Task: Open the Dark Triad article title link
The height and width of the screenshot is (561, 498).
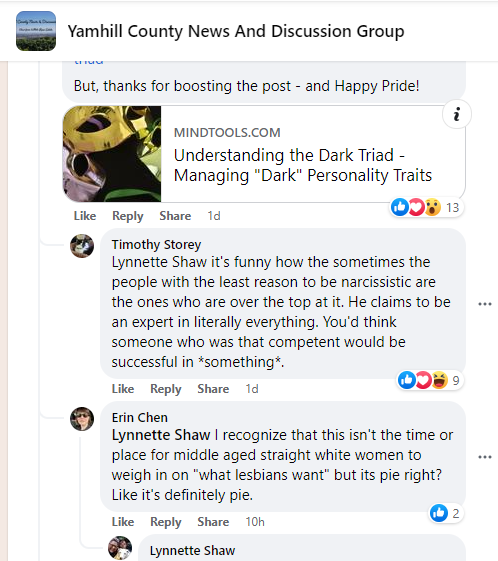Action: 303,165
